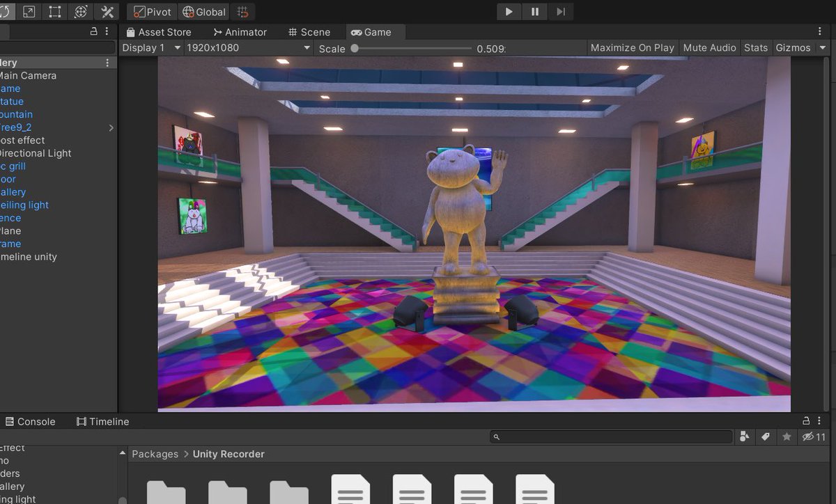
Task: Open the Display 1 dropdown
Action: click(x=148, y=47)
